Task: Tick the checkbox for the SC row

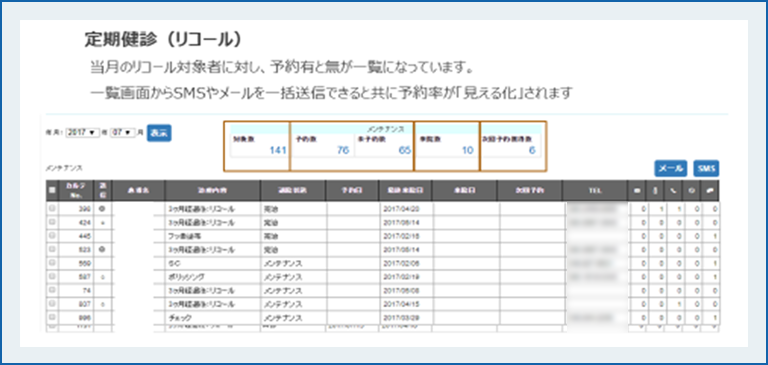Action: (52, 263)
